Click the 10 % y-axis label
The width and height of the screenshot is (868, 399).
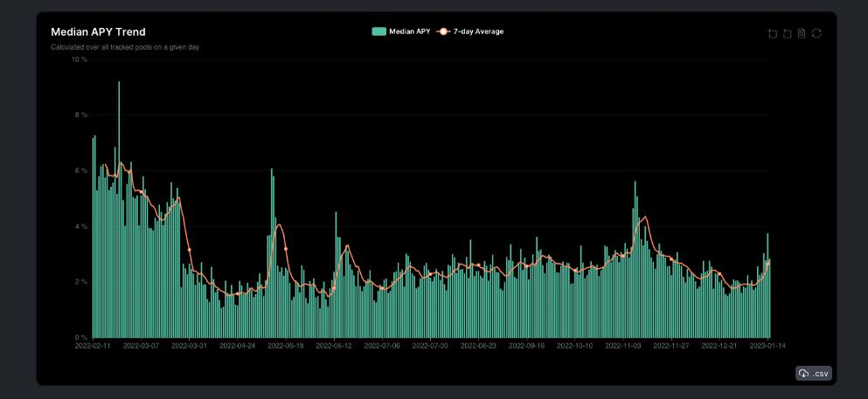(x=79, y=59)
